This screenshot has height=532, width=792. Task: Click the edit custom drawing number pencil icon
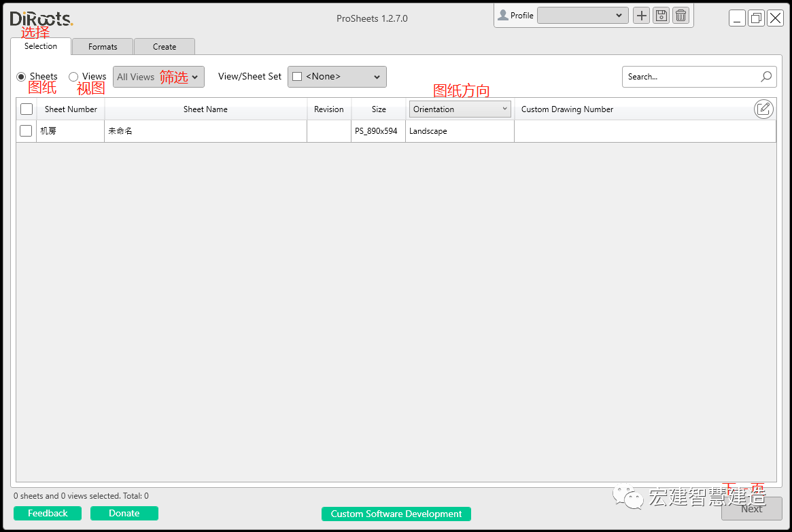pyautogui.click(x=763, y=109)
